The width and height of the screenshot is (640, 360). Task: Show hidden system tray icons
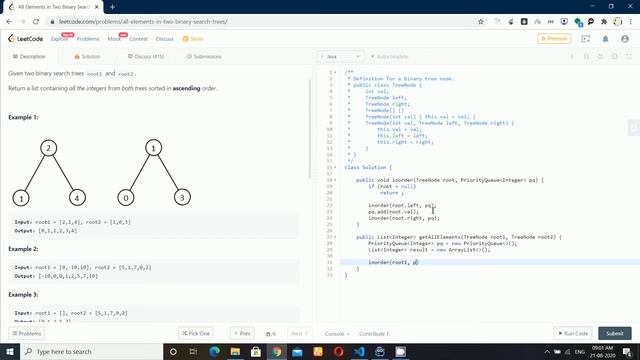pos(547,351)
